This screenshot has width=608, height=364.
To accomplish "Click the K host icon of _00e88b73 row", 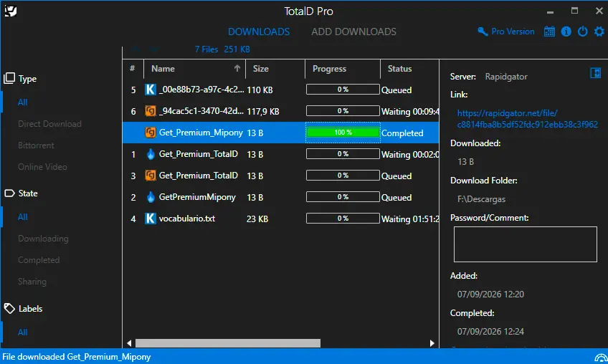I will (151, 90).
